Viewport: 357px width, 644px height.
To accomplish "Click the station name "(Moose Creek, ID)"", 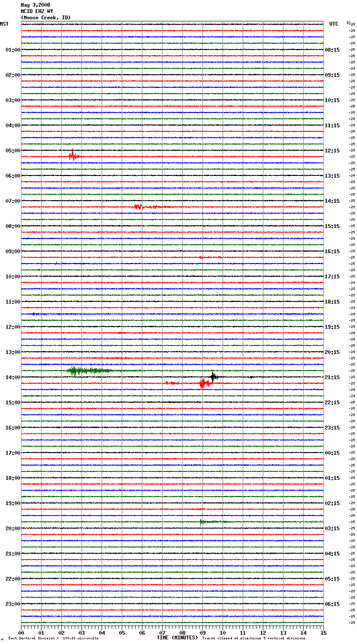I will [46, 18].
